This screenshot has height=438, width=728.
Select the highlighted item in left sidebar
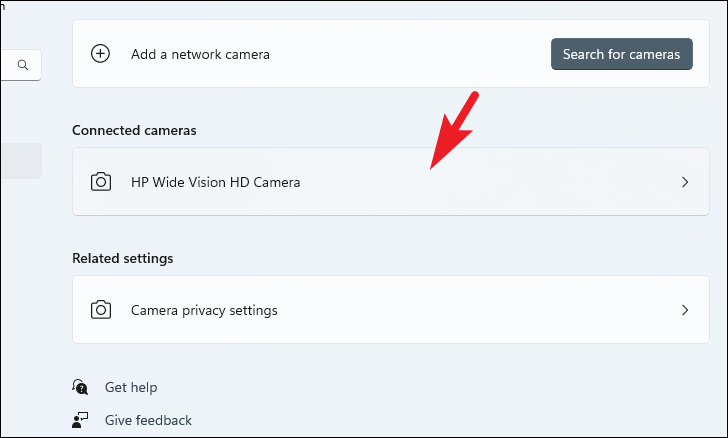point(20,161)
